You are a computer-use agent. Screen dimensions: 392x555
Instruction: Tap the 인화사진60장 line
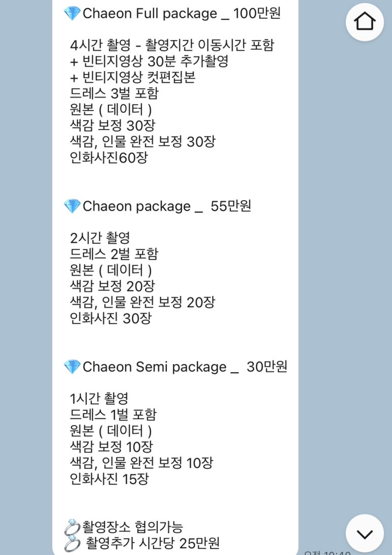point(109,158)
